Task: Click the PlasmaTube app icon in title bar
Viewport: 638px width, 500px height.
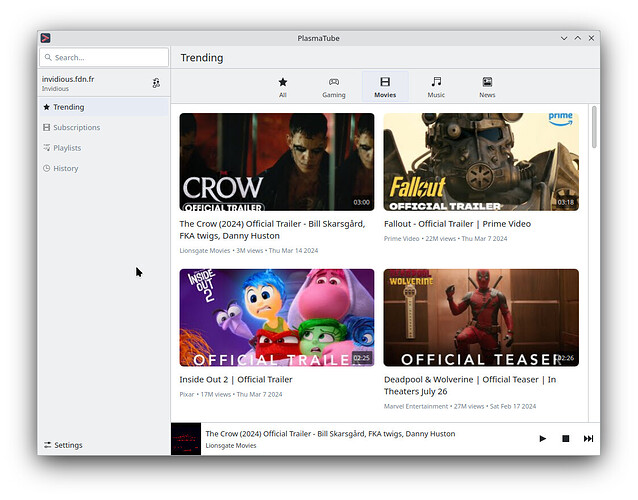Action: [46, 38]
